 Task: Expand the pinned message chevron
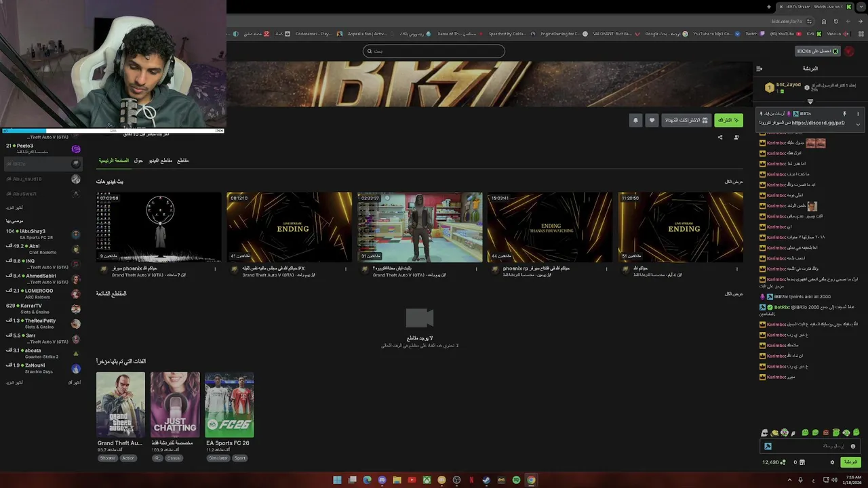tap(857, 124)
